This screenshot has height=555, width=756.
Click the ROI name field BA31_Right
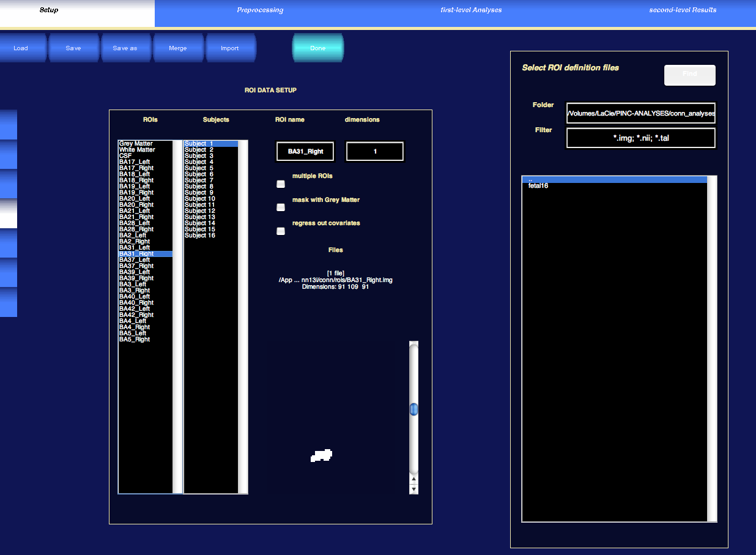coord(305,152)
